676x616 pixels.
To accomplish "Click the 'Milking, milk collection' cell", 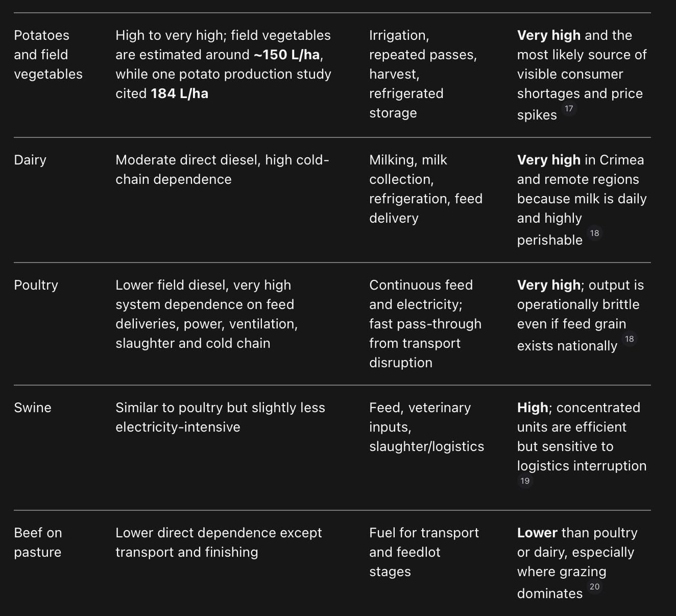I will (426, 189).
